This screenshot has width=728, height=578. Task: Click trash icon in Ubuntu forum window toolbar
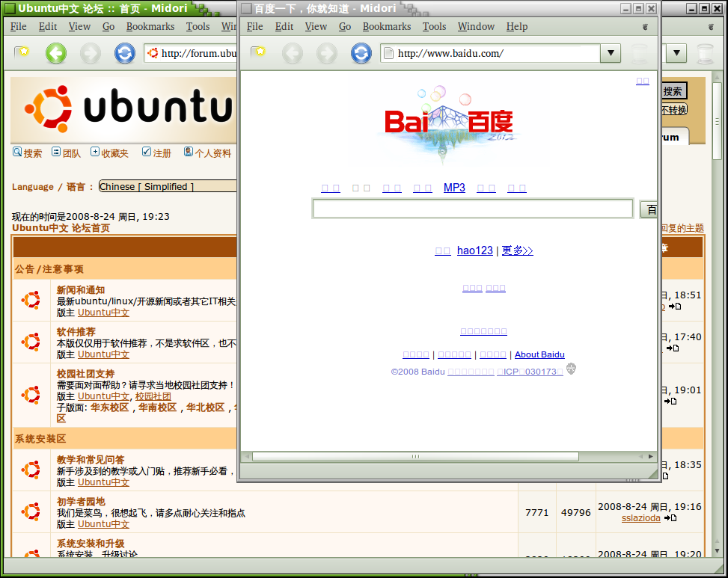[x=706, y=53]
